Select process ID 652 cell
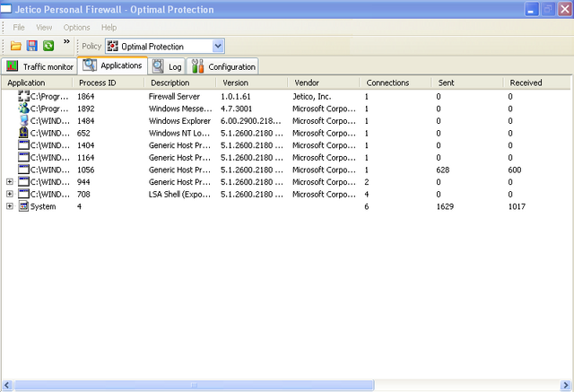This screenshot has width=574, height=392. click(83, 134)
